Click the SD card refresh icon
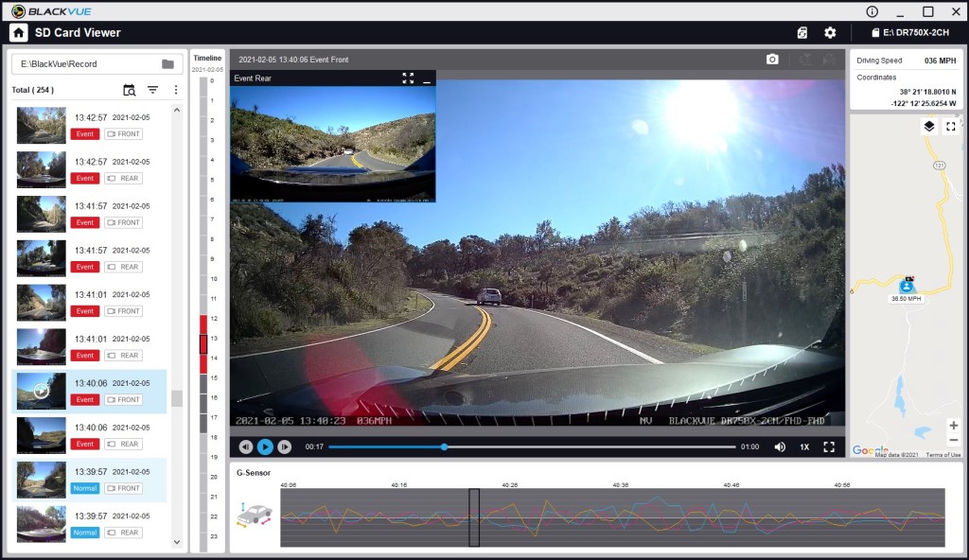 [802, 32]
